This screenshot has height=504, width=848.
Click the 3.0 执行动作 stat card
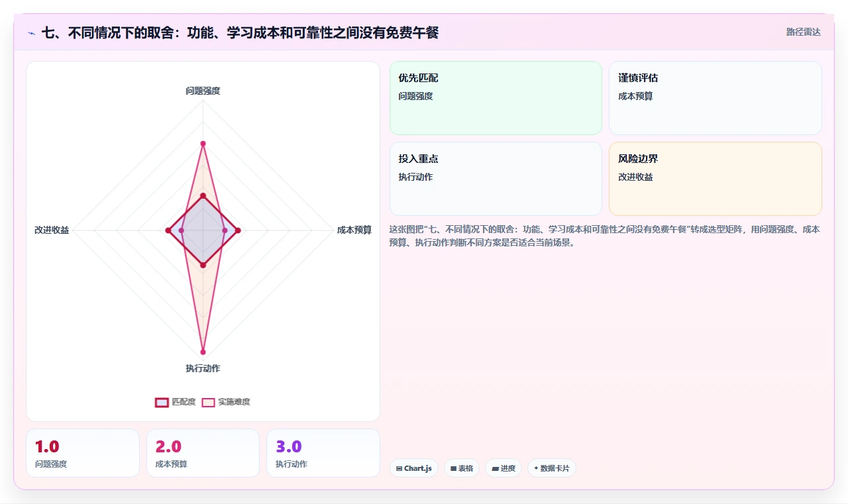tap(323, 453)
